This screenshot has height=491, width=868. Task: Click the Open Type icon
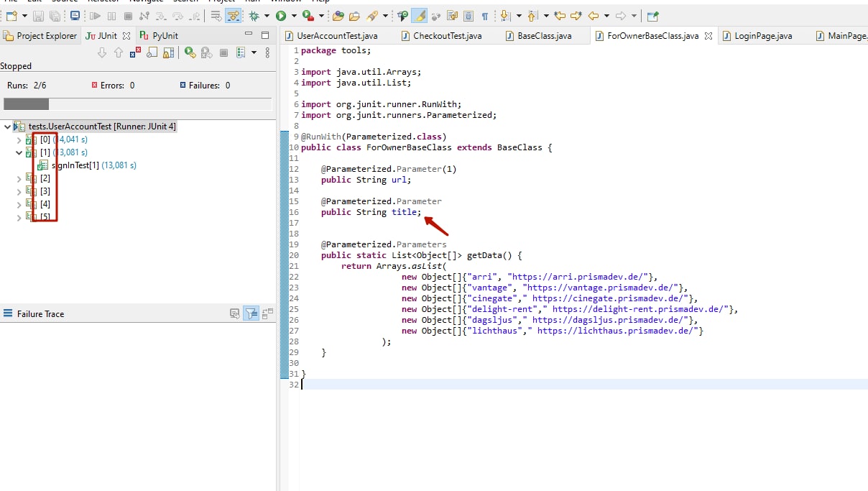coord(338,16)
